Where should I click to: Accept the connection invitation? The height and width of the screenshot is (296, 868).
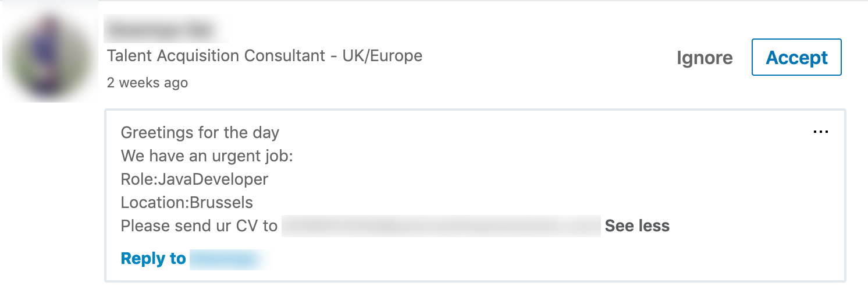click(796, 57)
